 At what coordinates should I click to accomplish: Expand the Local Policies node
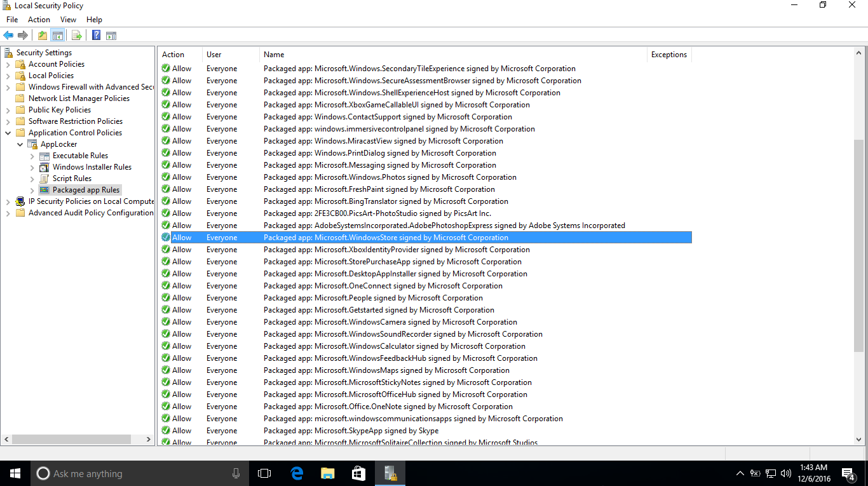[8, 76]
